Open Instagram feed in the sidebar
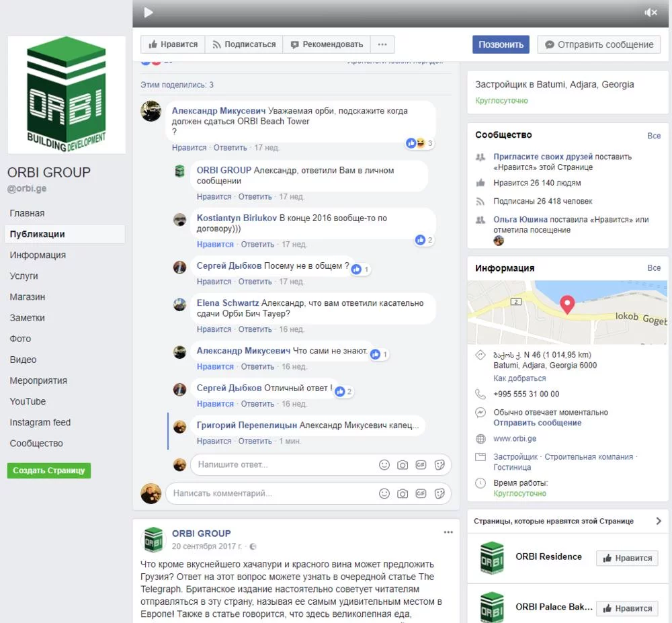Viewport: 672px width, 623px height. [40, 423]
